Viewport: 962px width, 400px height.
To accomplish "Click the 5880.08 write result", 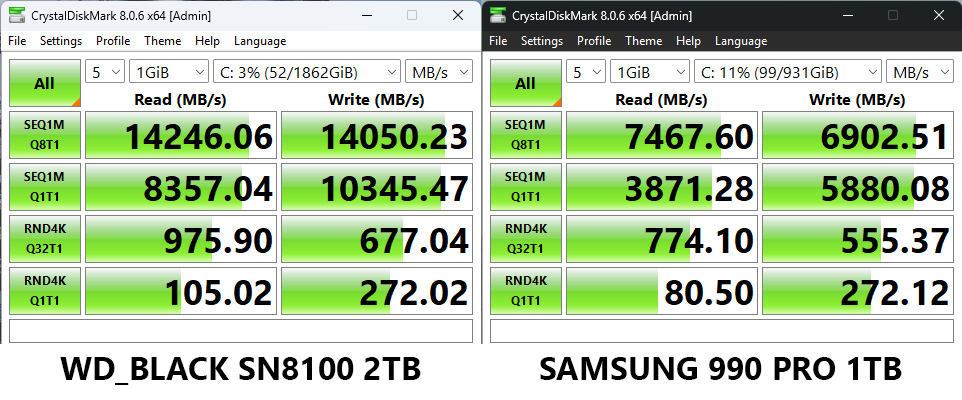I will coord(858,188).
